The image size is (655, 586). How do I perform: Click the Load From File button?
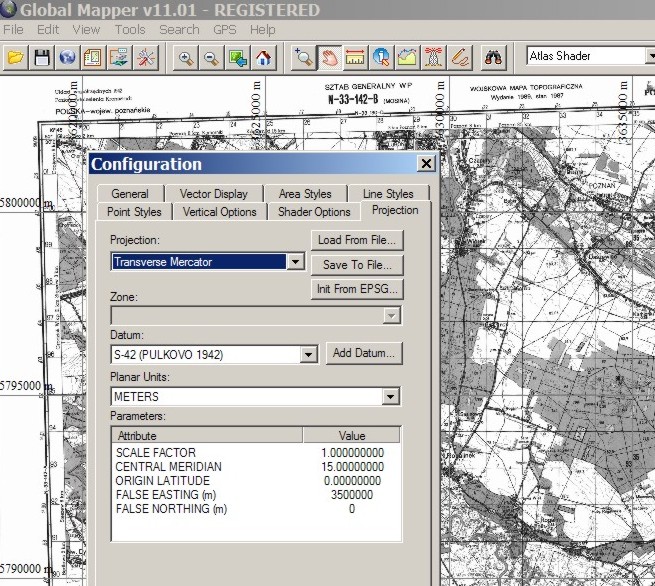coord(357,240)
